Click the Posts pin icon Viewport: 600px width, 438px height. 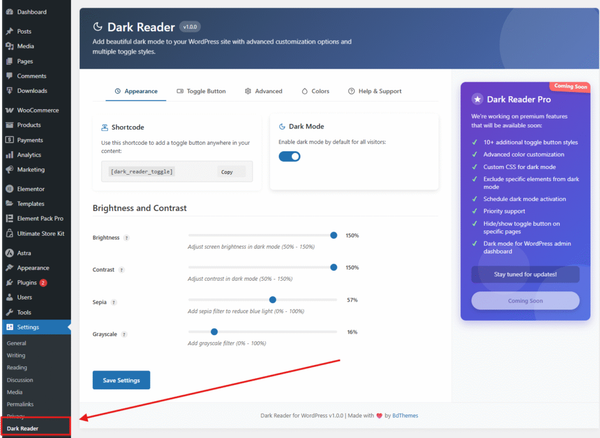(10, 31)
